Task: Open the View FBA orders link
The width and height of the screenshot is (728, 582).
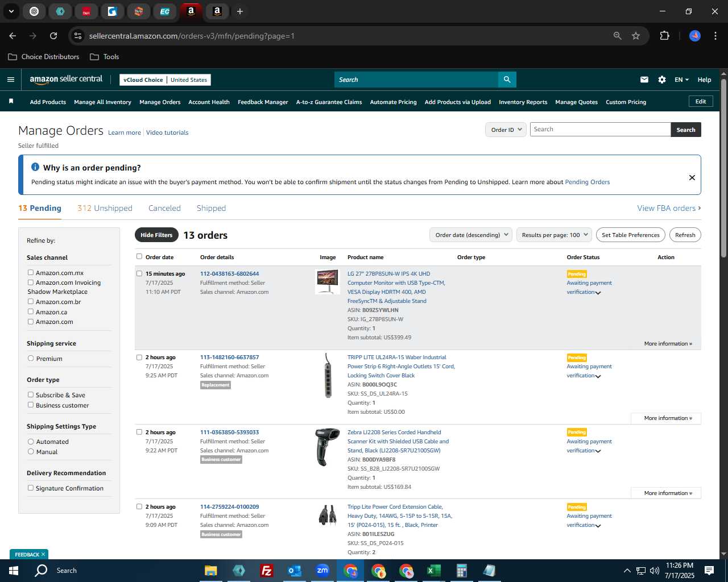Action: pyautogui.click(x=669, y=208)
